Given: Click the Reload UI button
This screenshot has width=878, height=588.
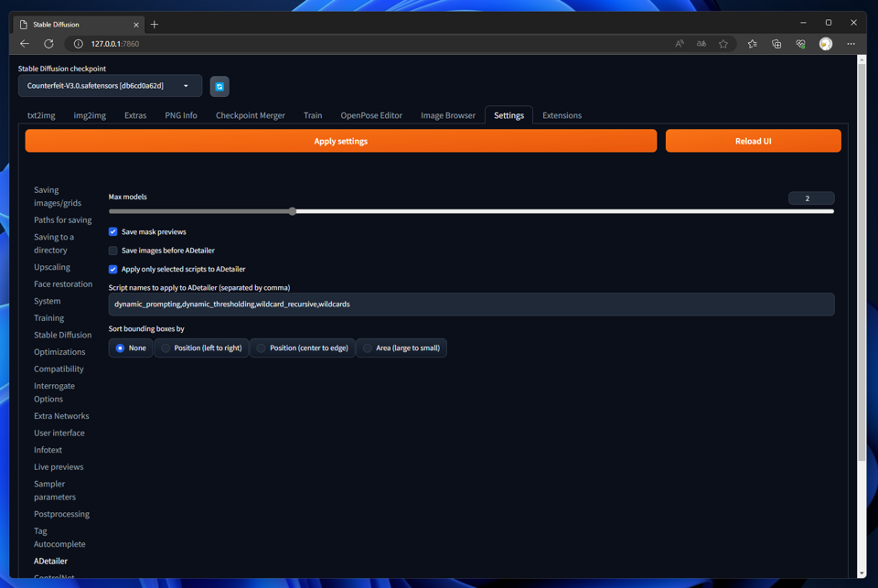Looking at the screenshot, I should pyautogui.click(x=753, y=141).
